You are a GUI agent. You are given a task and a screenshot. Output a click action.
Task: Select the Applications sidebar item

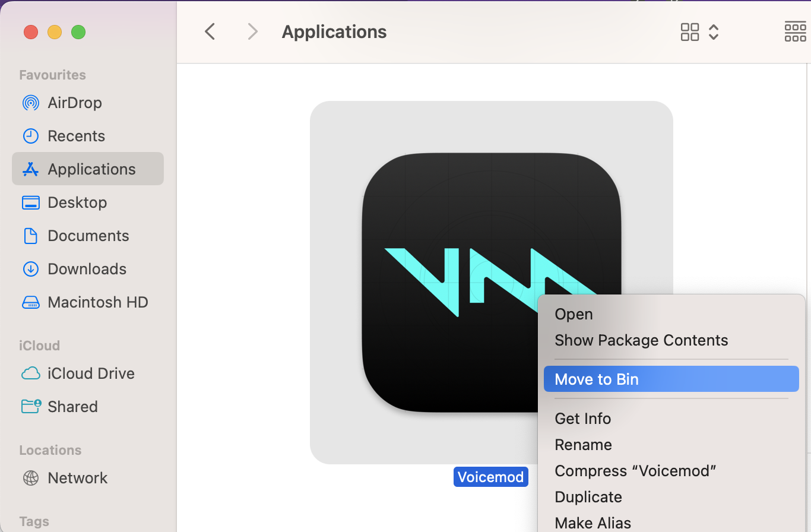point(88,169)
